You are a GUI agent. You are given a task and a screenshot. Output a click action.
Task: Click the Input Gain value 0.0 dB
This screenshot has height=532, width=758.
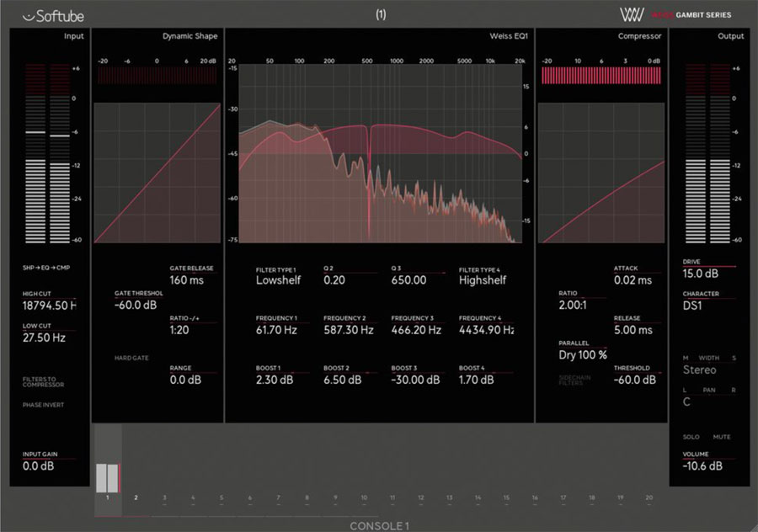point(38,466)
